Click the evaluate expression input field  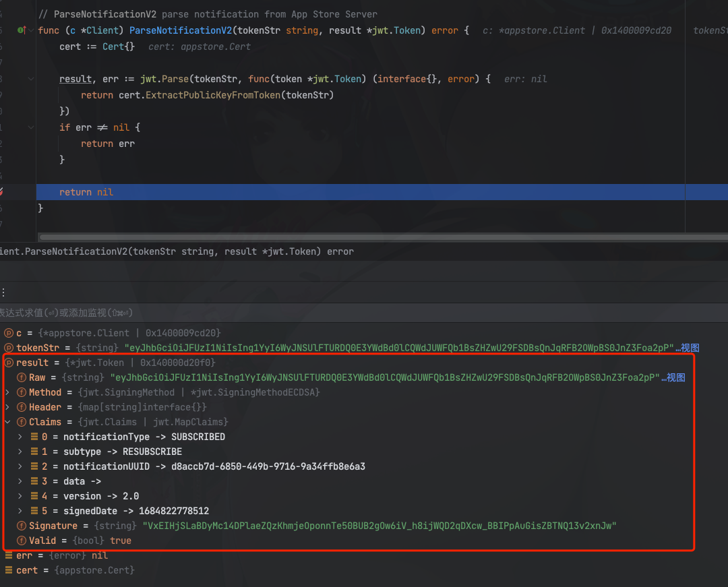pyautogui.click(x=202, y=312)
